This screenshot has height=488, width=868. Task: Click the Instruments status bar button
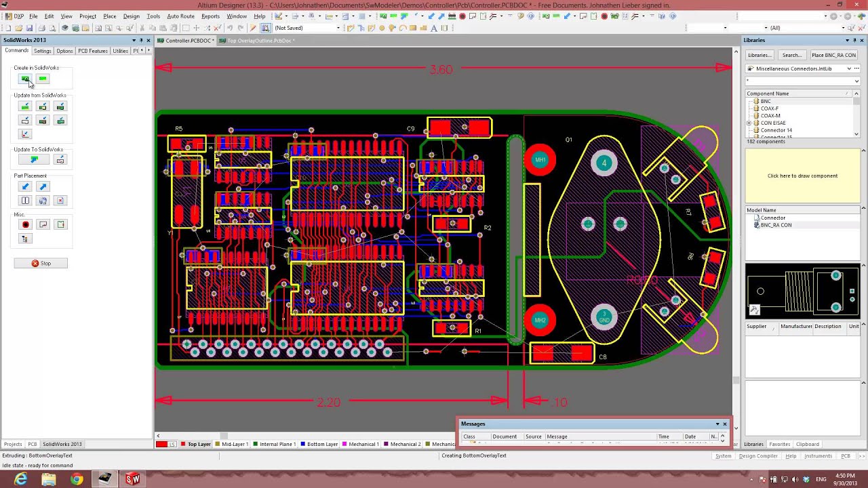point(818,456)
